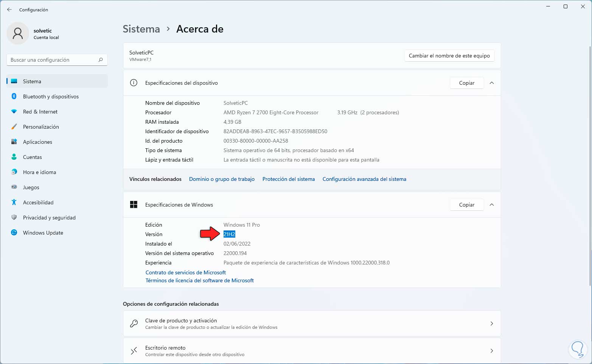Viewport: 592px width, 364px height.
Task: Open Juegos settings in sidebar
Action: (57, 187)
